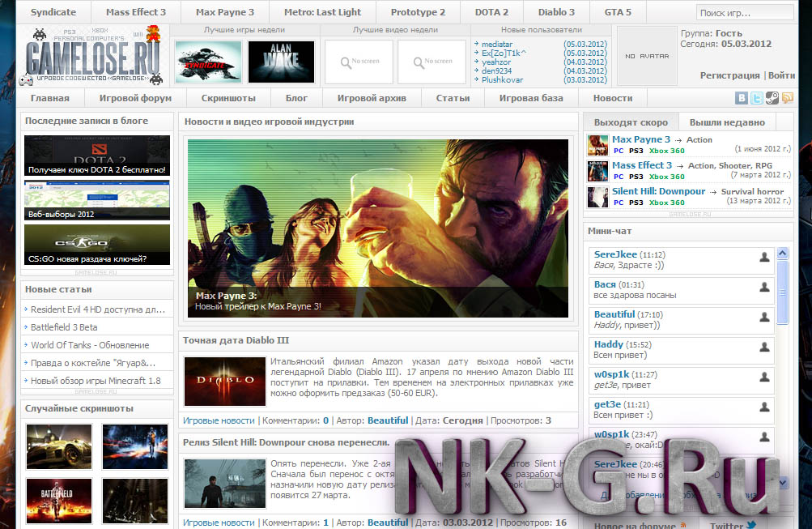Open the first No screen video thumbnail

359,62
